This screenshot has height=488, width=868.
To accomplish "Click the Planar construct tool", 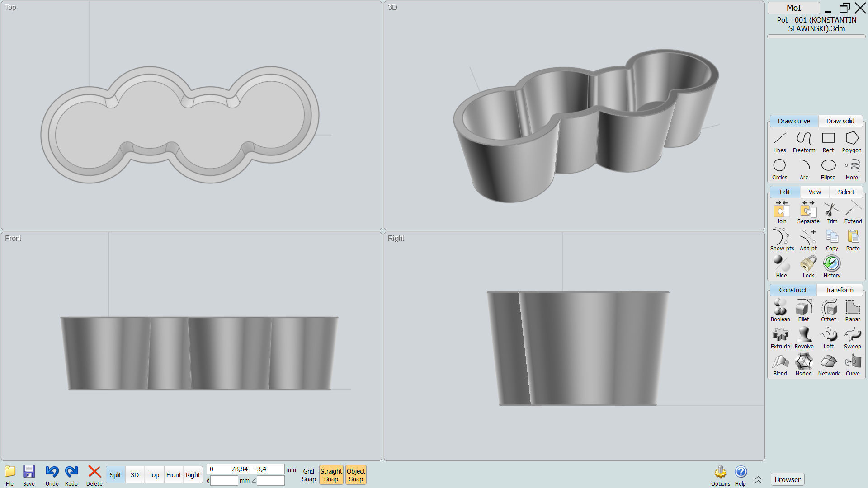I will [853, 311].
